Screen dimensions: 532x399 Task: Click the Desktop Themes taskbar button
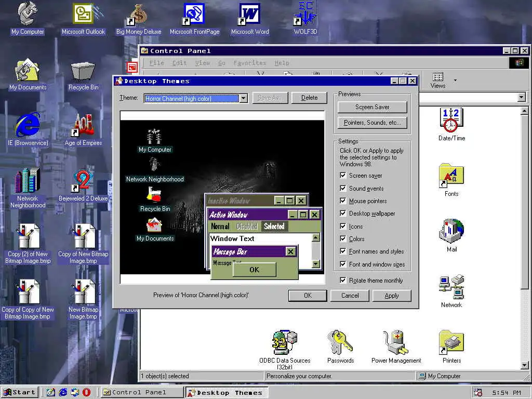click(227, 393)
